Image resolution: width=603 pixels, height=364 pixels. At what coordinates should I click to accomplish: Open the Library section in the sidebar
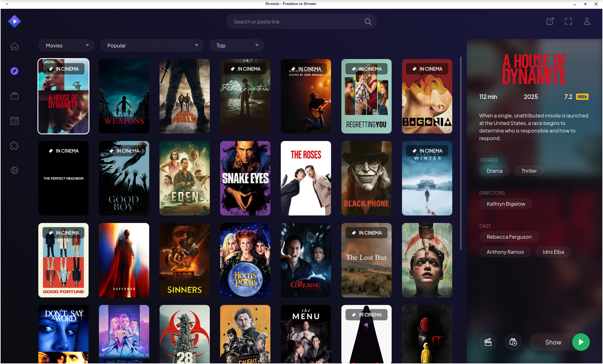point(14,96)
